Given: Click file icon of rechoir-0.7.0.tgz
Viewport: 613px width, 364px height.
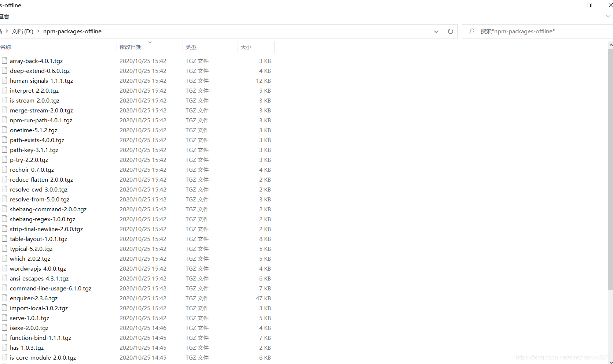Looking at the screenshot, I should click(4, 169).
